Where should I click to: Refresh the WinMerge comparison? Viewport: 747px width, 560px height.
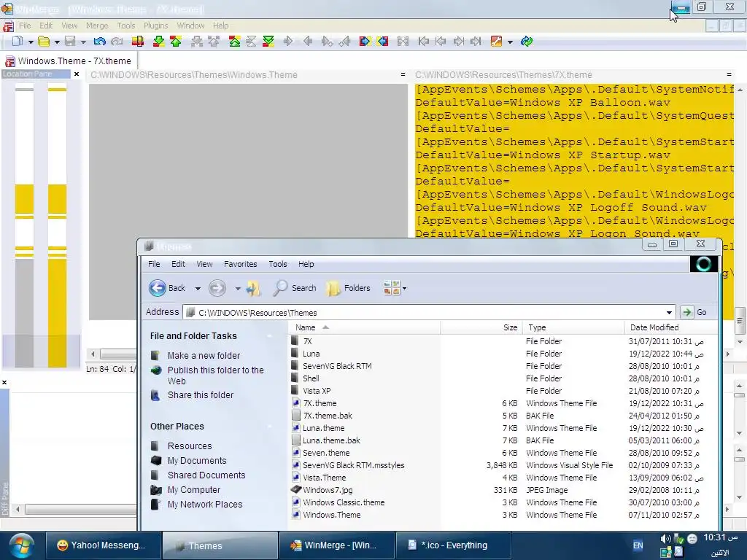click(527, 42)
